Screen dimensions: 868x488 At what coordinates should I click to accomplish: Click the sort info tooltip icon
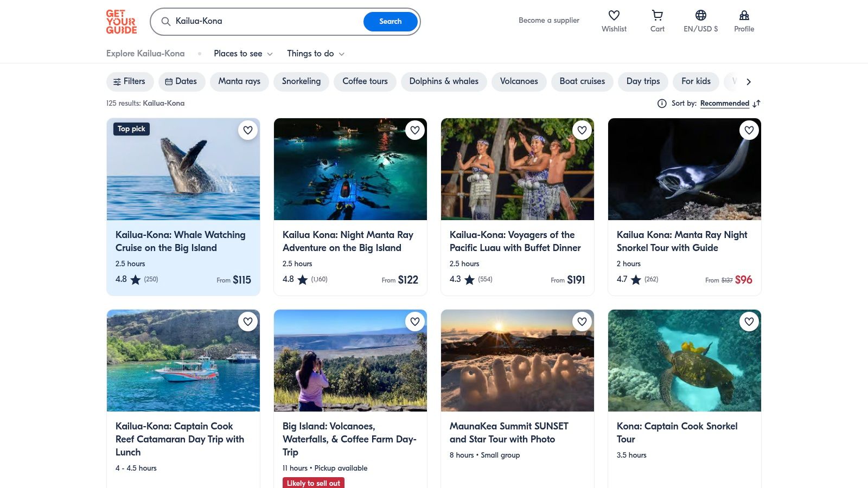(x=661, y=103)
